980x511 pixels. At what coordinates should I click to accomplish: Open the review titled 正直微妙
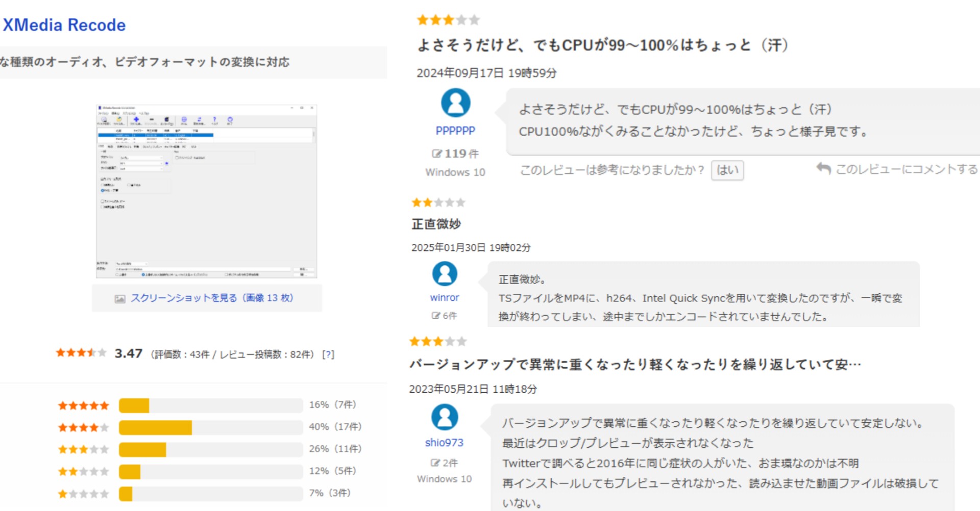tap(436, 224)
